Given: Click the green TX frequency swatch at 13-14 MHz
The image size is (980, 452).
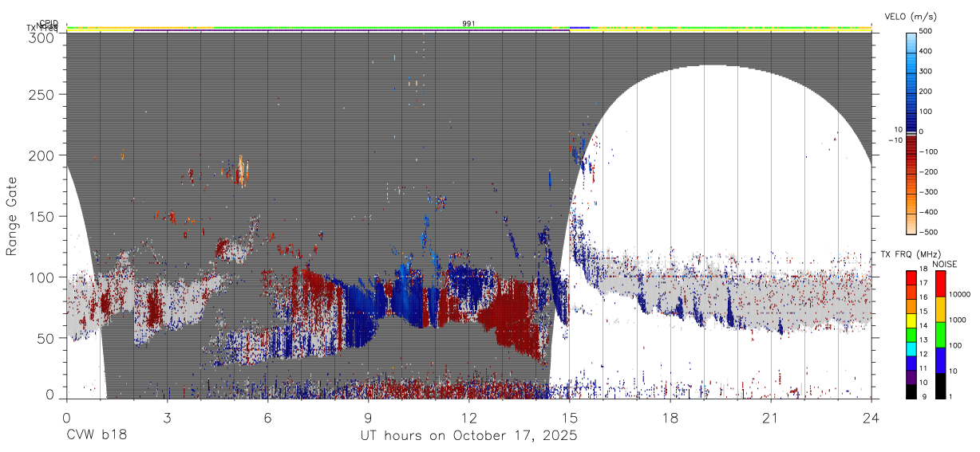Looking at the screenshot, I should point(911,335).
